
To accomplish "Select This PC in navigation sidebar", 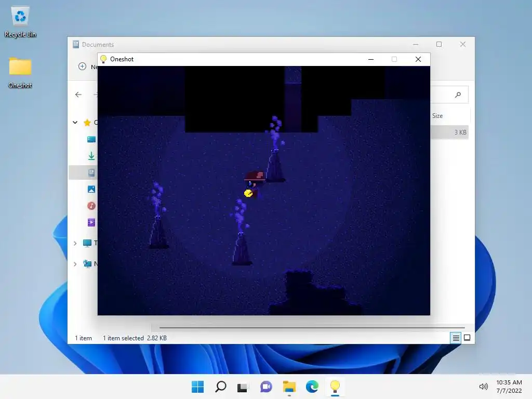I will pos(87,243).
